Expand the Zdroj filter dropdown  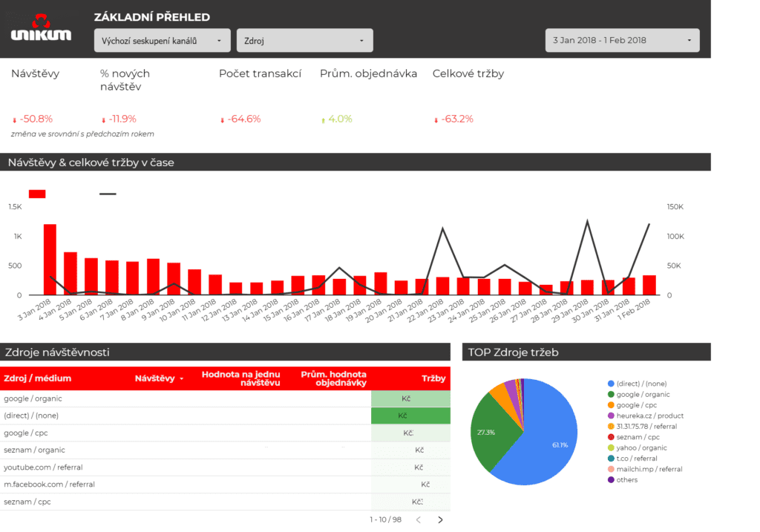(304, 41)
